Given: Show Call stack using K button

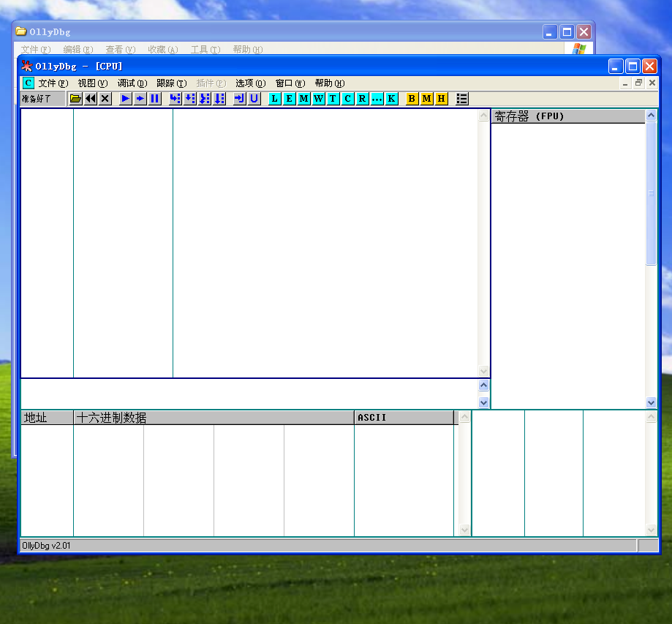Looking at the screenshot, I should [392, 99].
